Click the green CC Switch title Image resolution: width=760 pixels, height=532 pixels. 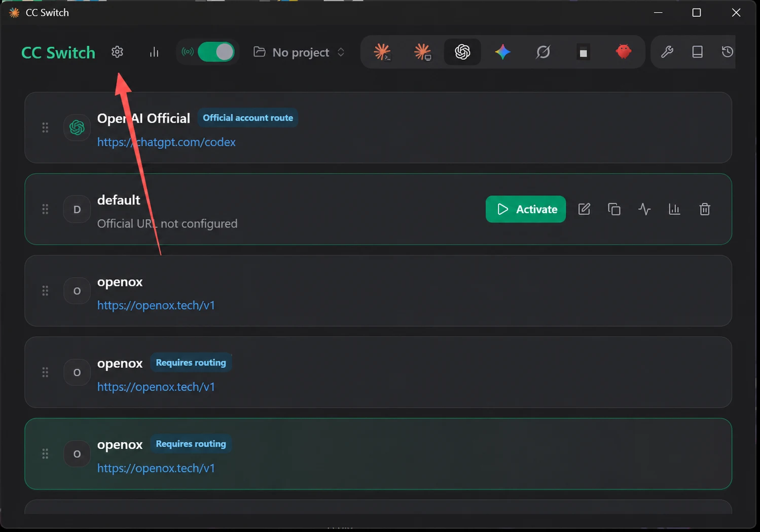(x=58, y=52)
